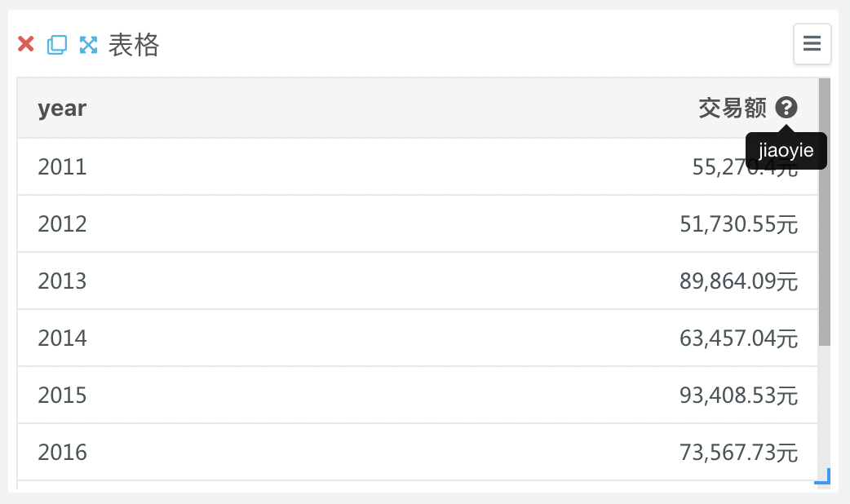Click the table's vertical scrollbar thumb
The height and width of the screenshot is (504, 850).
pos(825,212)
